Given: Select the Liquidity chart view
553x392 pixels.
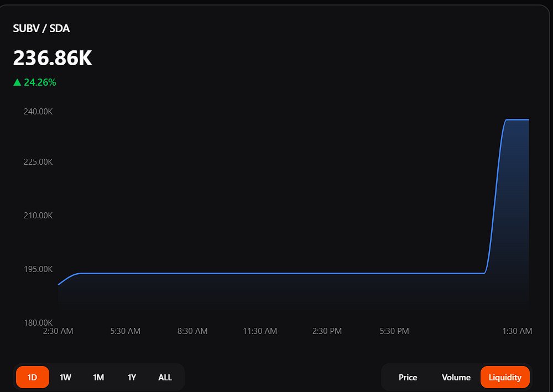Looking at the screenshot, I should tap(505, 377).
